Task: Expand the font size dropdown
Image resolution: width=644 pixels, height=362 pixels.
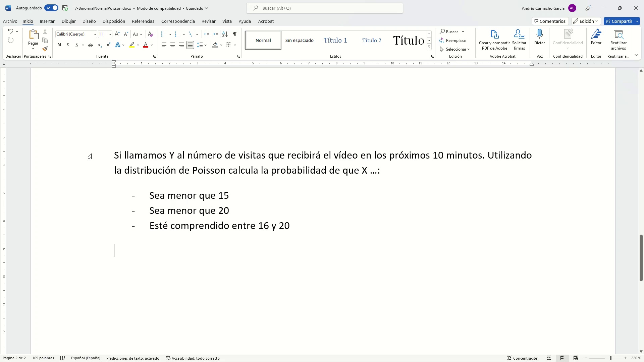Action: [110, 34]
